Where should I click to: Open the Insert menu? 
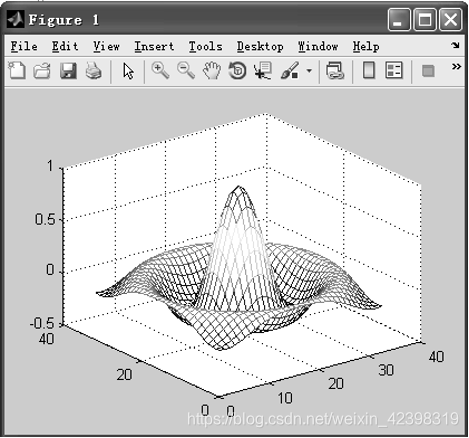pos(154,46)
